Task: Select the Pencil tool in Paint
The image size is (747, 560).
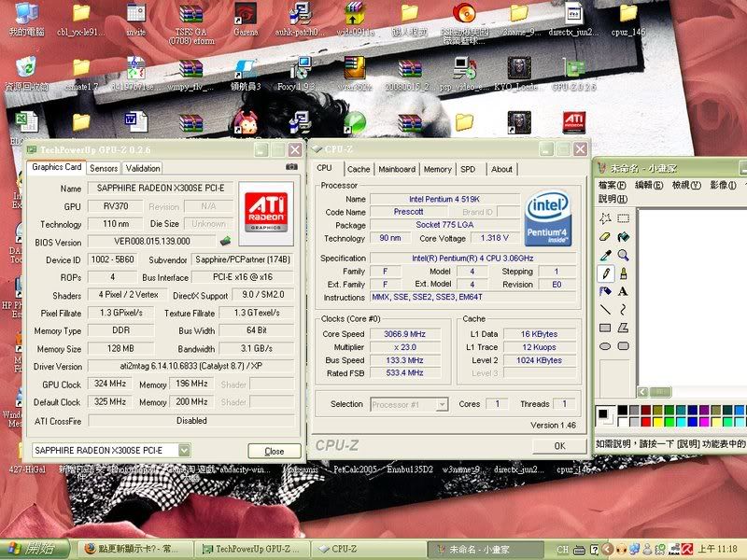Action: click(x=605, y=273)
